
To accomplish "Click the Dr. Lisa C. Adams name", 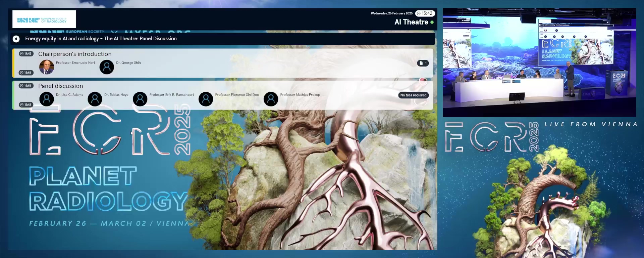I will coord(69,95).
